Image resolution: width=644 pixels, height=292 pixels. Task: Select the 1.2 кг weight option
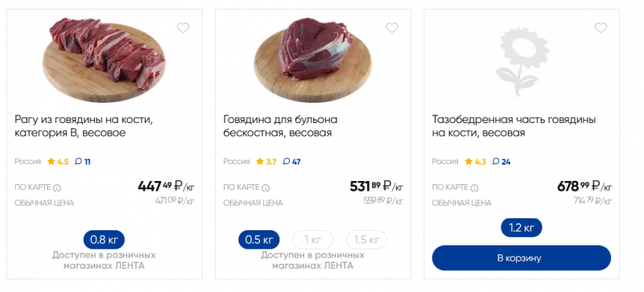[x=521, y=228]
